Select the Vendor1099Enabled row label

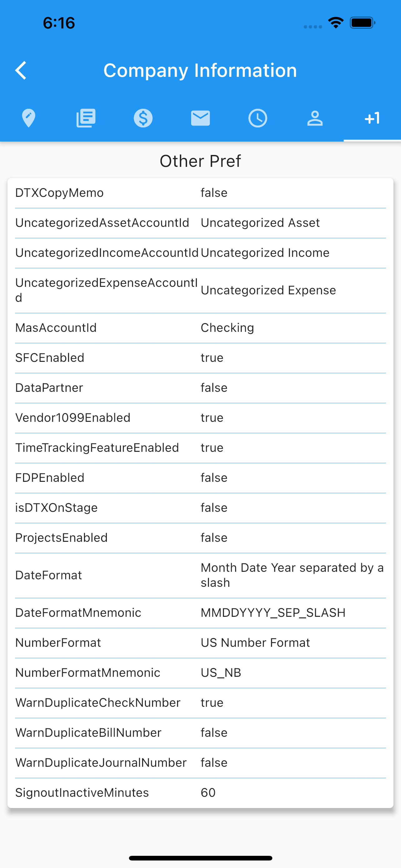tap(73, 418)
